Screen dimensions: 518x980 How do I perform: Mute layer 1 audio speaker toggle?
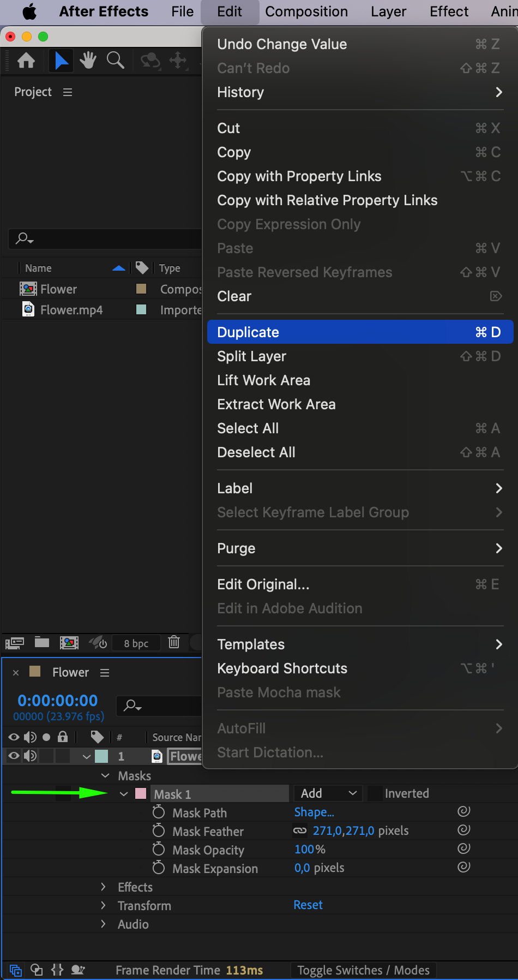(x=31, y=756)
